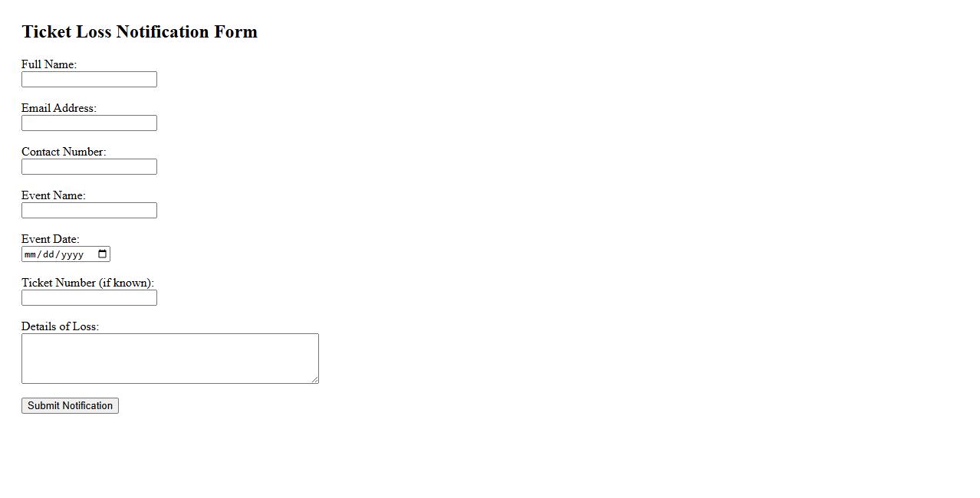Select the year segment of Event Date
This screenshot has width=980, height=498.
[x=72, y=254]
